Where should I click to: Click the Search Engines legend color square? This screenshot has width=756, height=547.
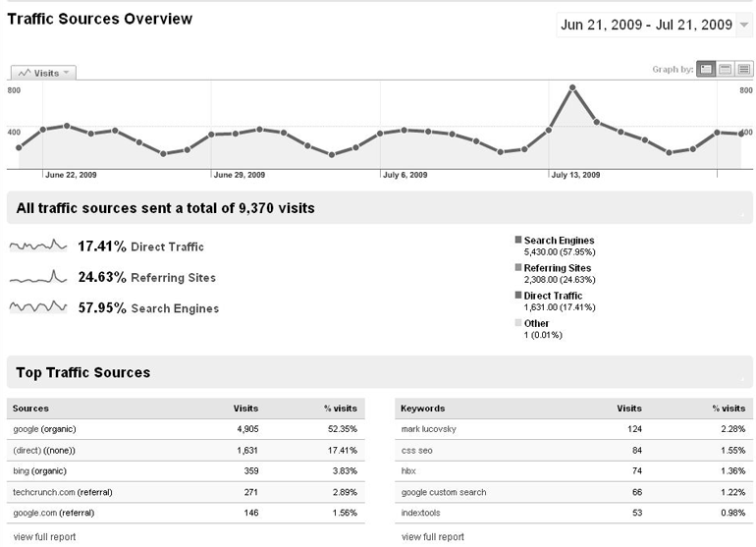(x=518, y=240)
